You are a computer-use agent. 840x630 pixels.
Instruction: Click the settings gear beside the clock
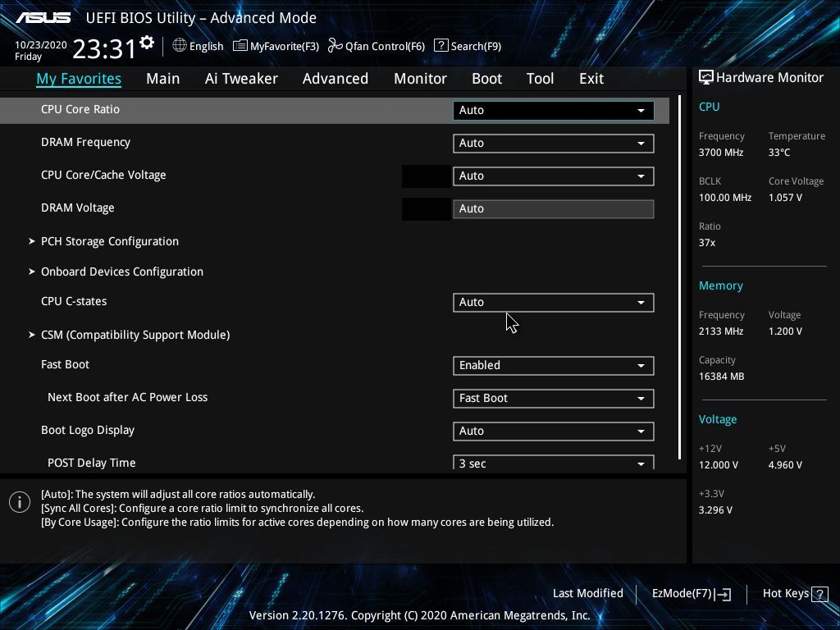pos(147,42)
